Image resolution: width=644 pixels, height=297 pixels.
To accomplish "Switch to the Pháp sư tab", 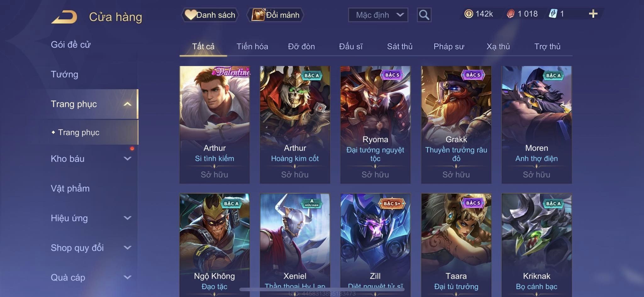I will coord(449,46).
